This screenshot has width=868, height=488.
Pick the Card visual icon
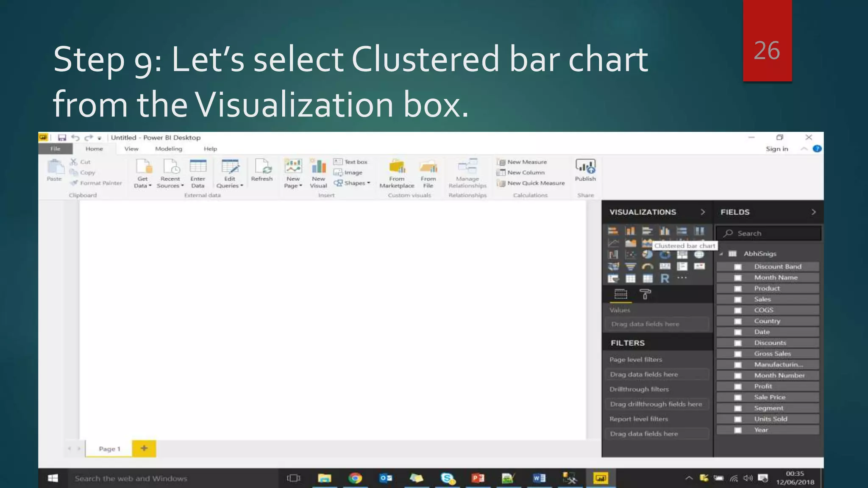coord(665,266)
